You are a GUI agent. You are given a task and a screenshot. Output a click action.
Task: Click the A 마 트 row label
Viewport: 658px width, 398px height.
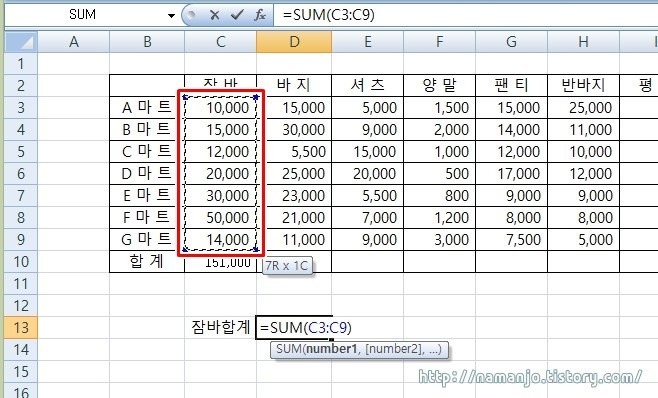147,107
